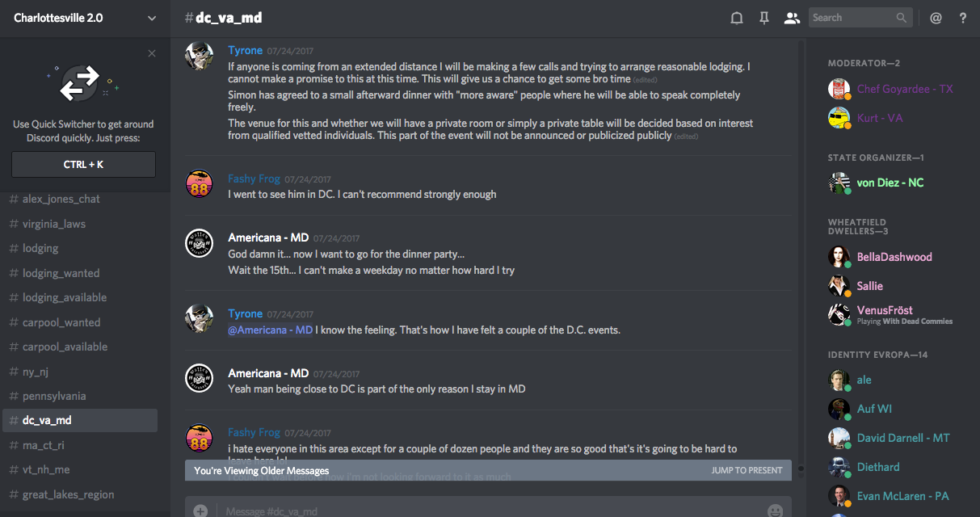Toggle the member list icon

pyautogui.click(x=792, y=18)
